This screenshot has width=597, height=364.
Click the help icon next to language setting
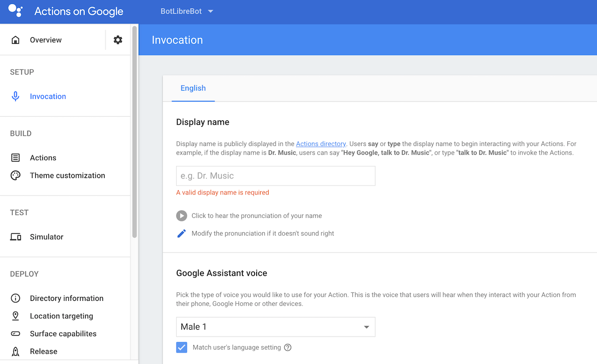pyautogui.click(x=288, y=348)
